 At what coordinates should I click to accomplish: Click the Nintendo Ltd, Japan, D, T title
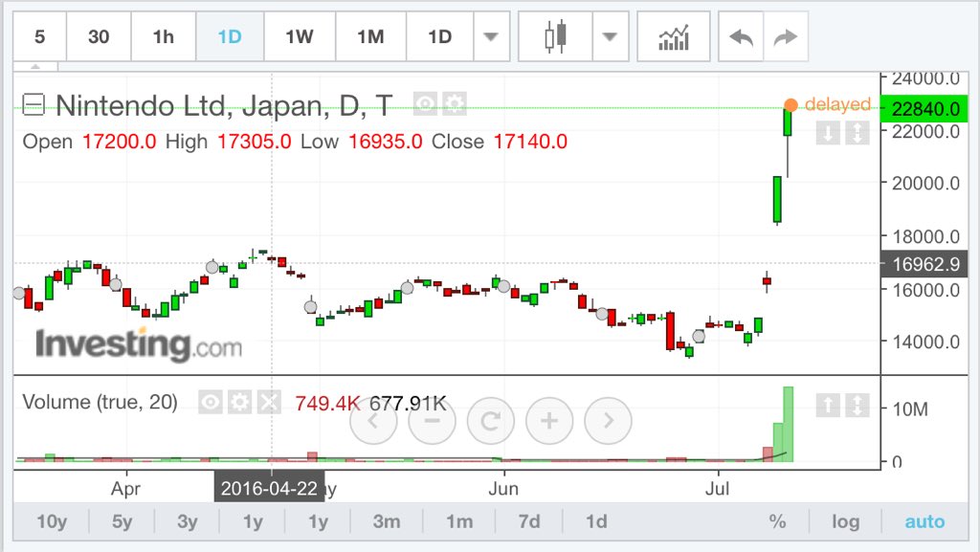pos(224,105)
